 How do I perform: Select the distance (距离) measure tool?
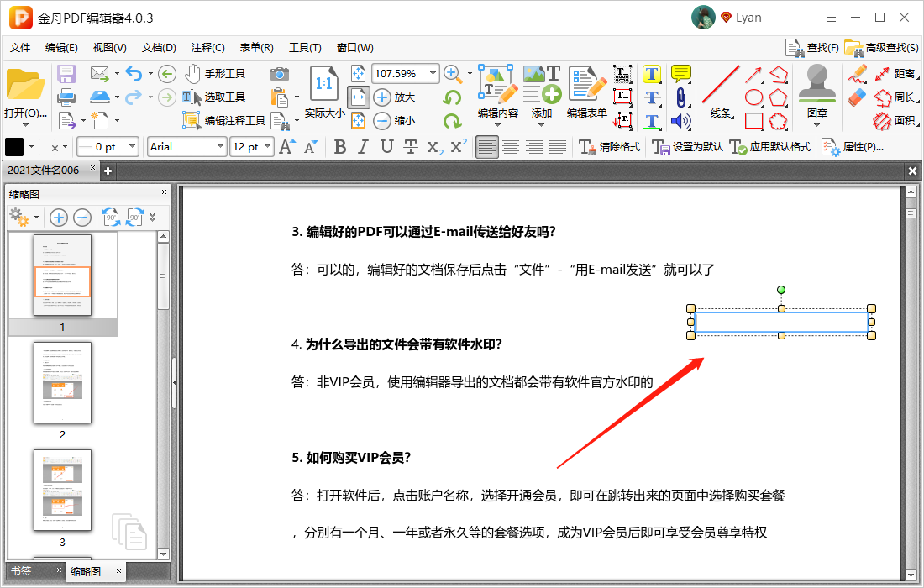(896, 74)
